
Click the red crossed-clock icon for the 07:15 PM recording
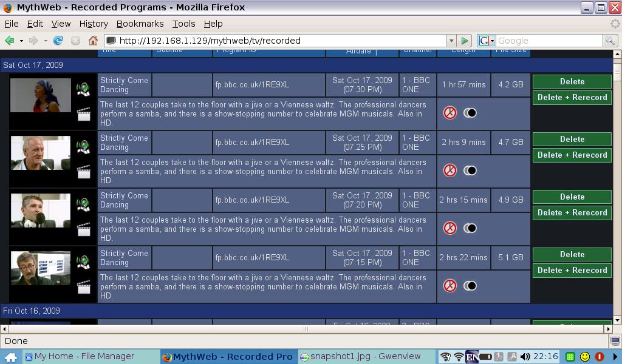coord(449,286)
